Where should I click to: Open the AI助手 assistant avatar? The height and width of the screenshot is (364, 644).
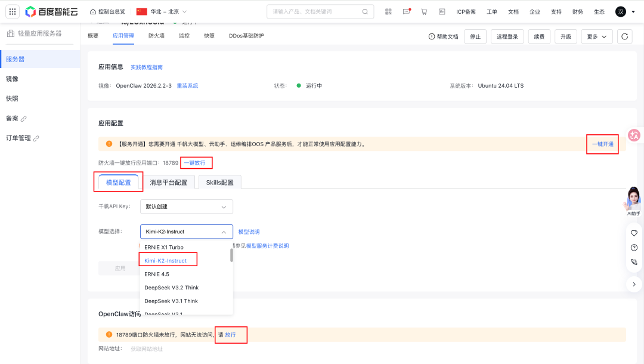[x=633, y=200]
